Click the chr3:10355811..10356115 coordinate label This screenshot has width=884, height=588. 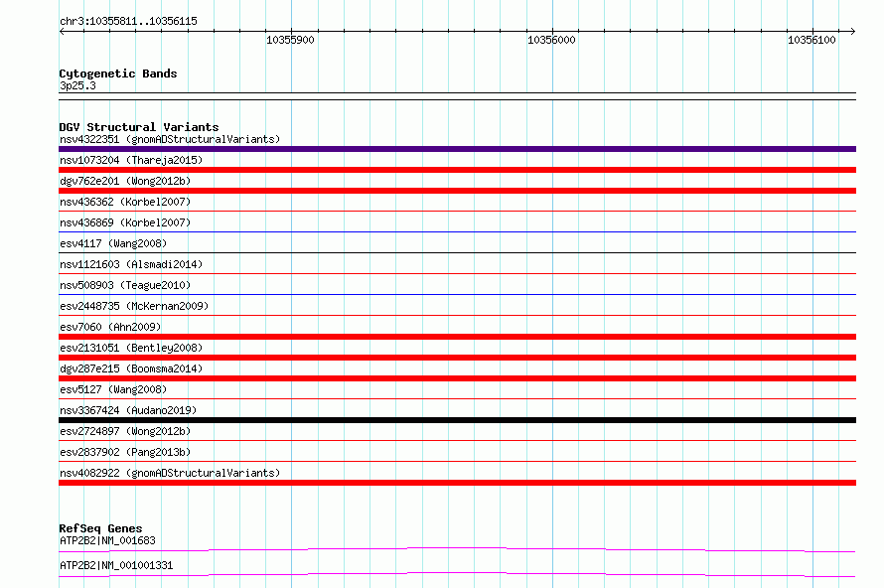[x=128, y=22]
